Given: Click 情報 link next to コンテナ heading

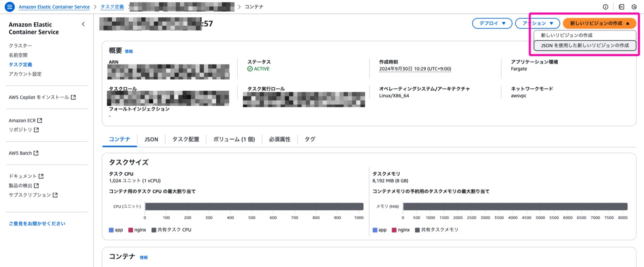Looking at the screenshot, I should pos(144,257).
